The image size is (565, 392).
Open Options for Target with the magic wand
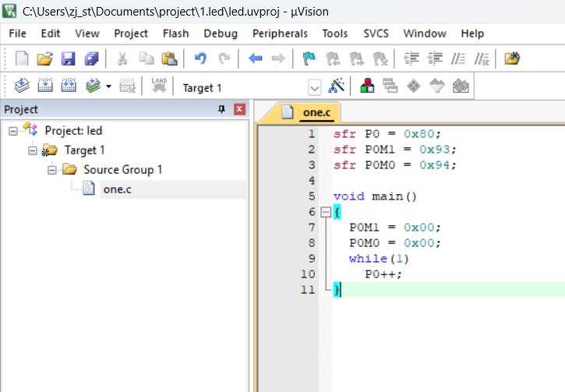pos(336,86)
